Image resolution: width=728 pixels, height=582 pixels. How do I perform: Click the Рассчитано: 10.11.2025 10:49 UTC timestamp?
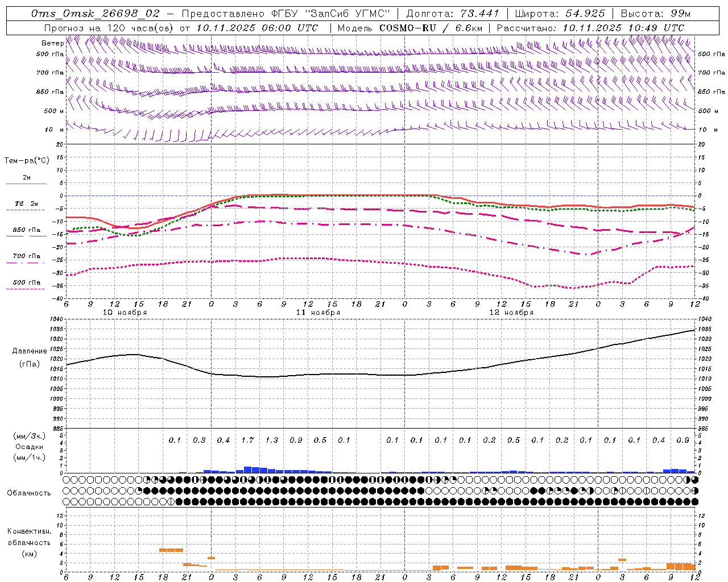pyautogui.click(x=590, y=28)
